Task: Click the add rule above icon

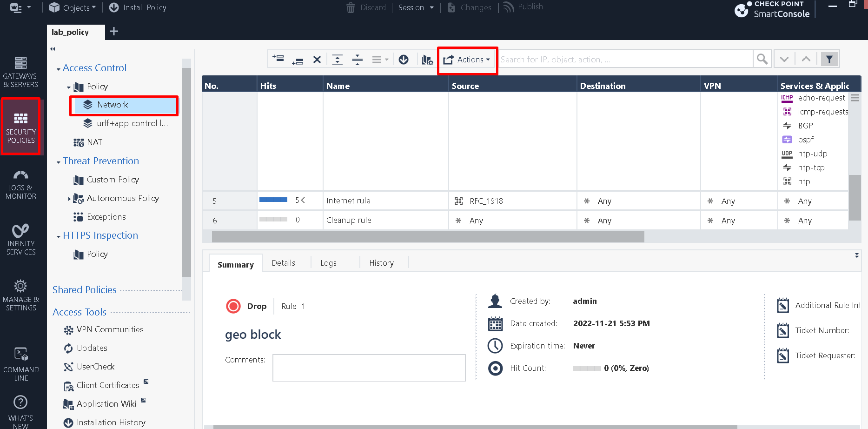Action: click(278, 59)
